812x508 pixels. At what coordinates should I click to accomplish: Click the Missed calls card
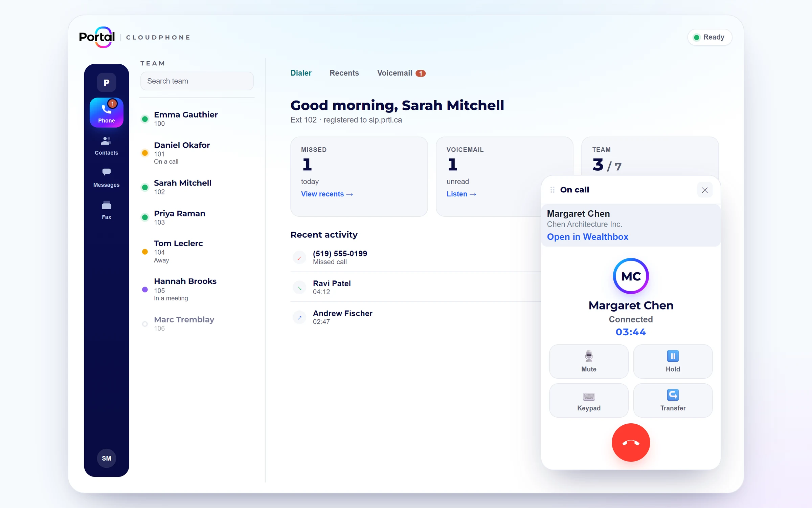[x=359, y=176]
